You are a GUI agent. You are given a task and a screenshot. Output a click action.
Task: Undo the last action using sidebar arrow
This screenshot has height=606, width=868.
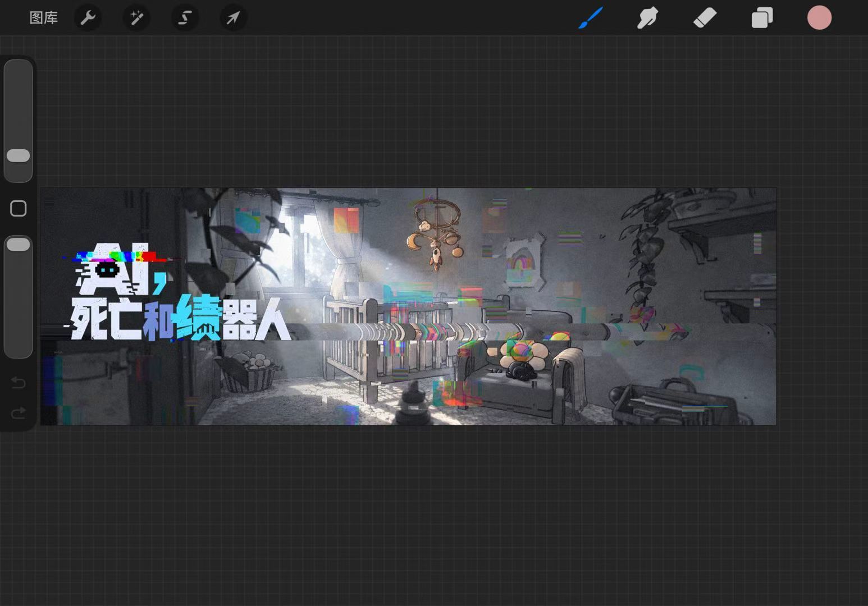[x=18, y=383]
